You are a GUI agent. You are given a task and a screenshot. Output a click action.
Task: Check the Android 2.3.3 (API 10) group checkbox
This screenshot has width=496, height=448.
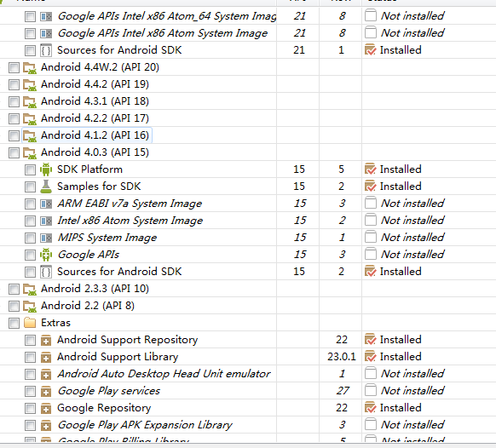14,289
